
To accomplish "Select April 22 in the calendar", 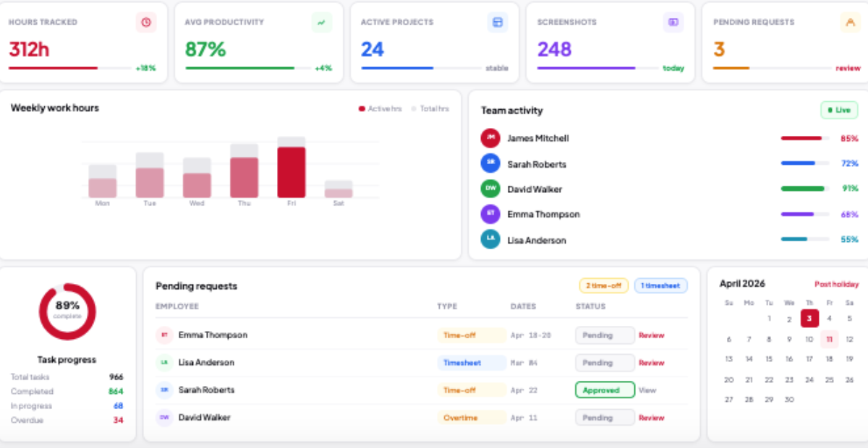I will point(769,379).
